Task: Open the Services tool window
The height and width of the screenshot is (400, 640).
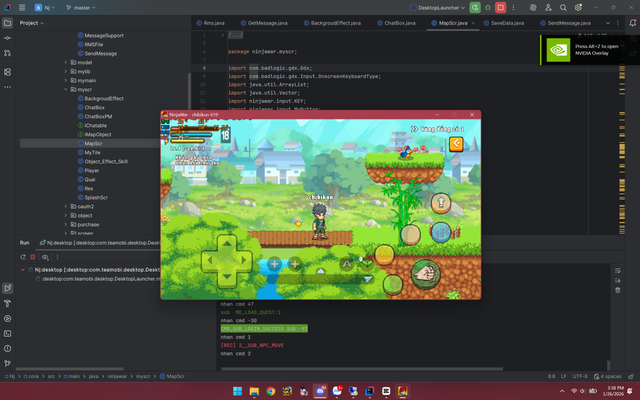Action: [x=7, y=318]
